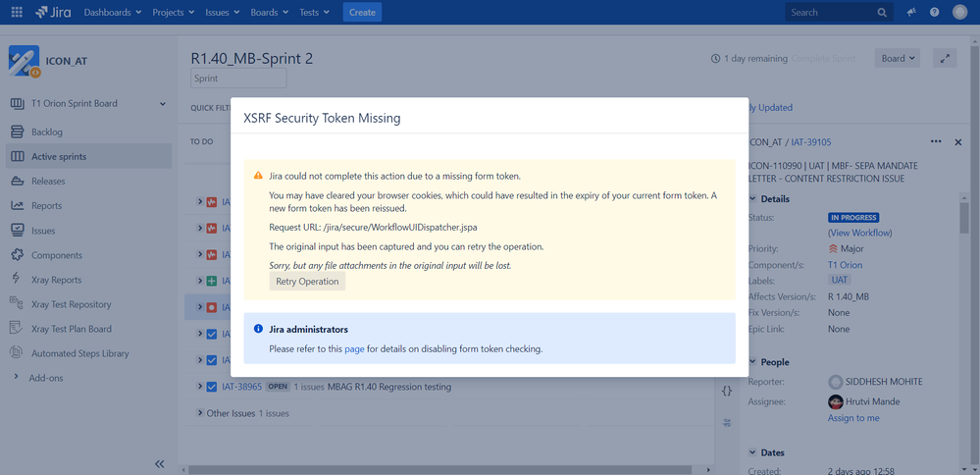980x475 pixels.
Task: Click the red circle issue type icon
Action: (x=211, y=307)
